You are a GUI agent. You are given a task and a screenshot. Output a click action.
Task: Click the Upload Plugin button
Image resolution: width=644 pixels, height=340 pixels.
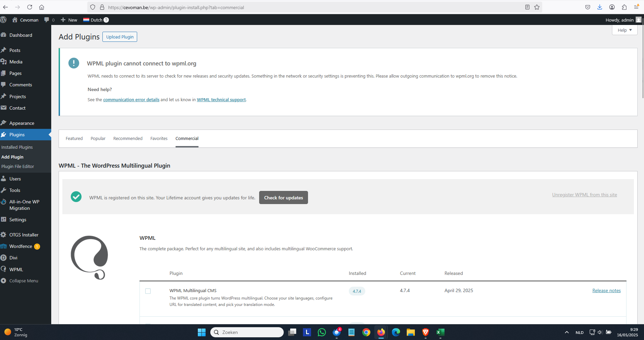120,37
